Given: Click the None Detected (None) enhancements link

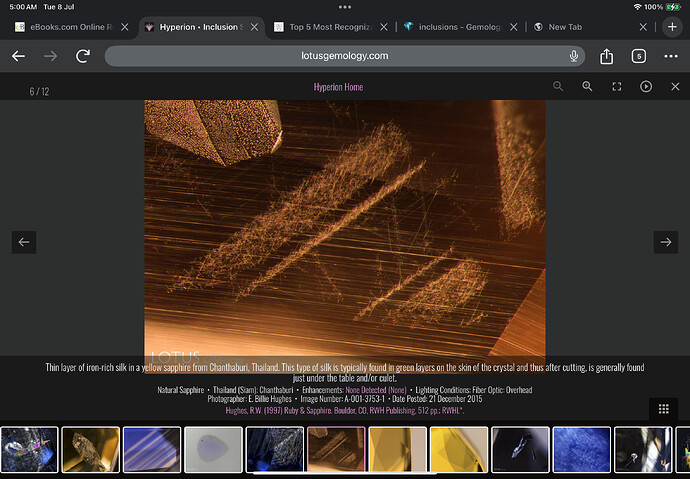Looking at the screenshot, I should click(376, 390).
